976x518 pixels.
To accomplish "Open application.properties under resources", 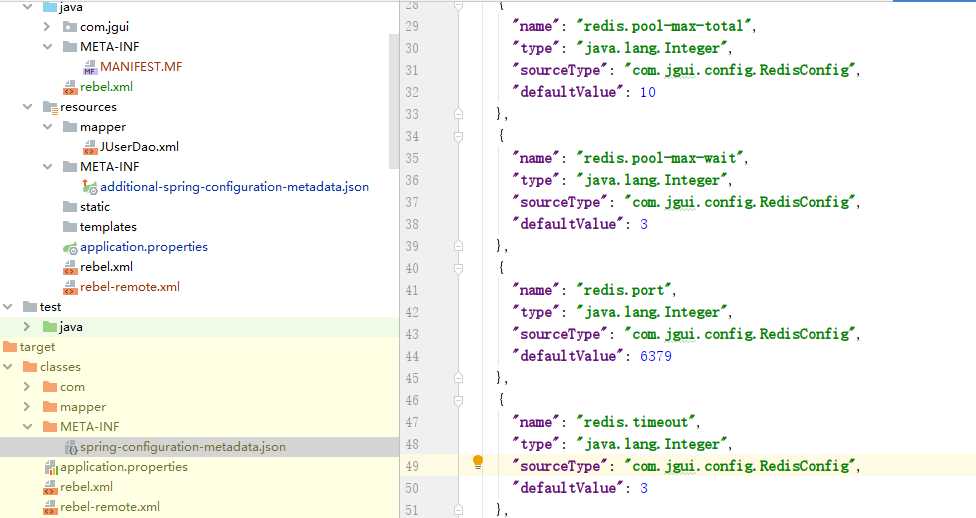I will point(144,247).
